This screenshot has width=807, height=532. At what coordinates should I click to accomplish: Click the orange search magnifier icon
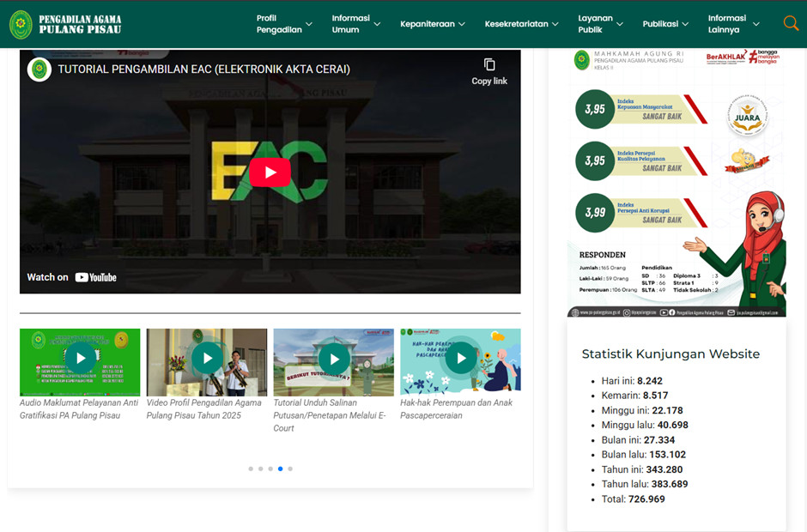790,24
